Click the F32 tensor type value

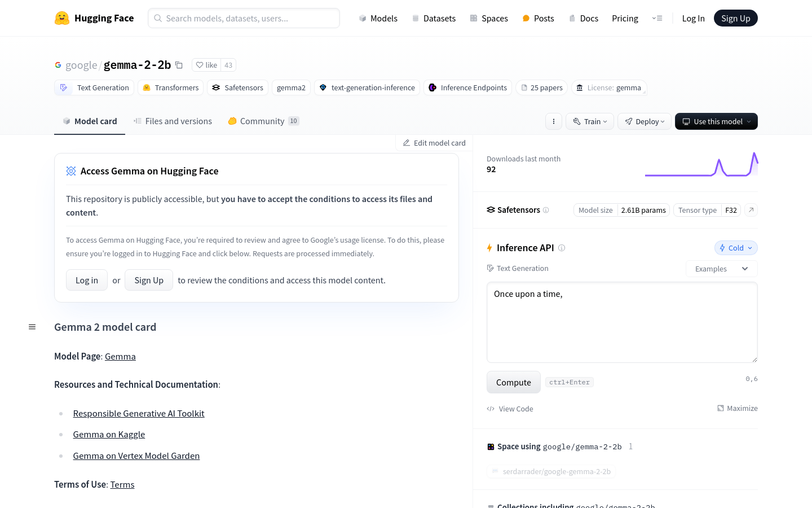pyautogui.click(x=731, y=210)
